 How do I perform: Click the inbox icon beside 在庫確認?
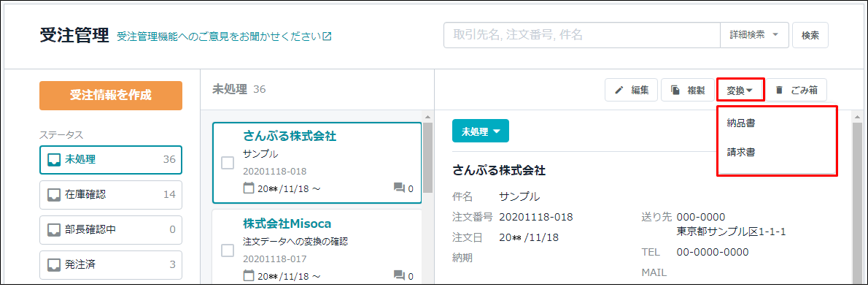click(54, 195)
